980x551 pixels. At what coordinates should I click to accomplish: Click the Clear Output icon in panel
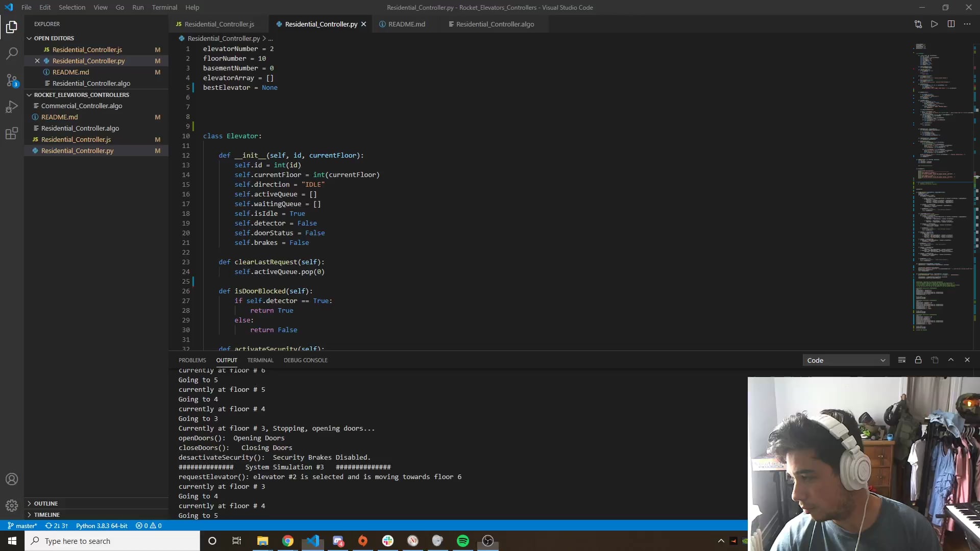click(902, 360)
